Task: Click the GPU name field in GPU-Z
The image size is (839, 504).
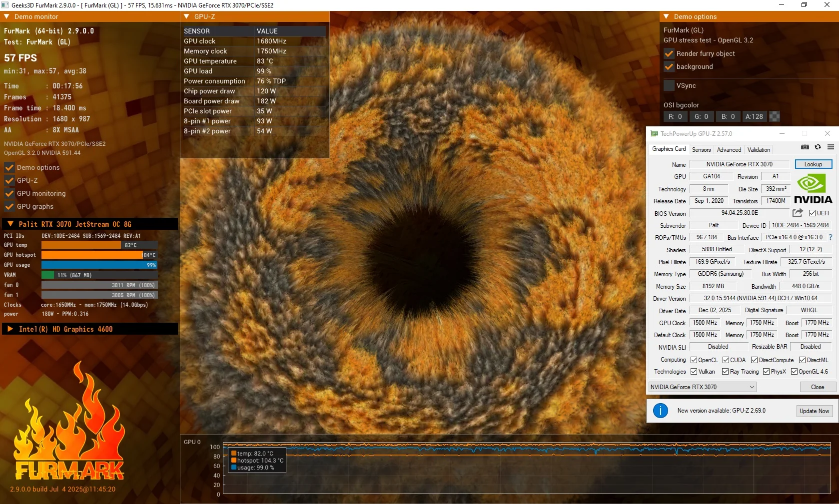Action: pyautogui.click(x=740, y=164)
